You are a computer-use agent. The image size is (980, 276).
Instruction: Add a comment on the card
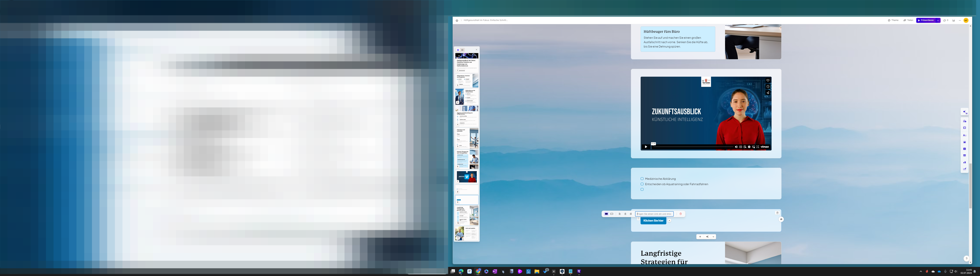[x=781, y=219]
